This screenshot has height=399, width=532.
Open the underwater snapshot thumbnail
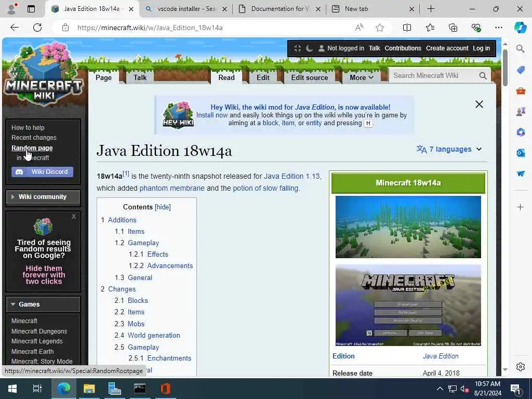tap(408, 227)
